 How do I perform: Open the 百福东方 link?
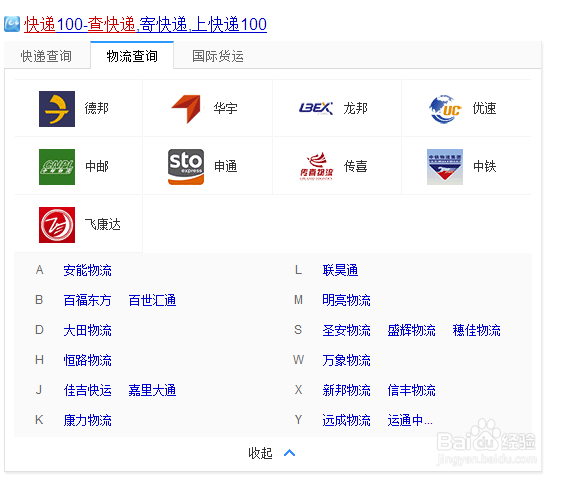[x=88, y=300]
